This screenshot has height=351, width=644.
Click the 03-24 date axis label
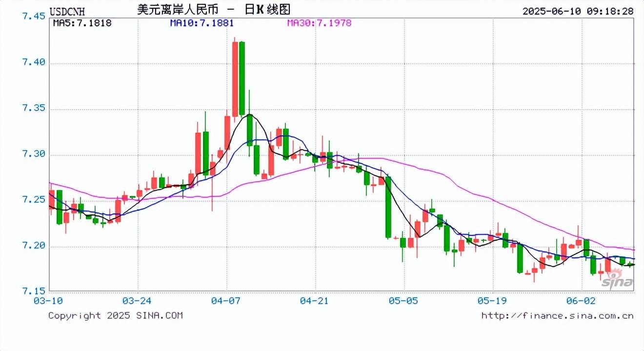pyautogui.click(x=138, y=301)
